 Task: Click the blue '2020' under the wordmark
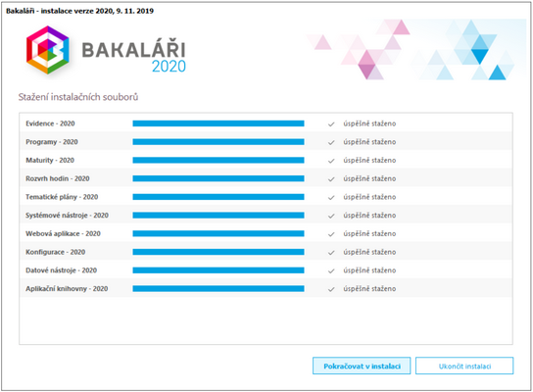pyautogui.click(x=169, y=67)
